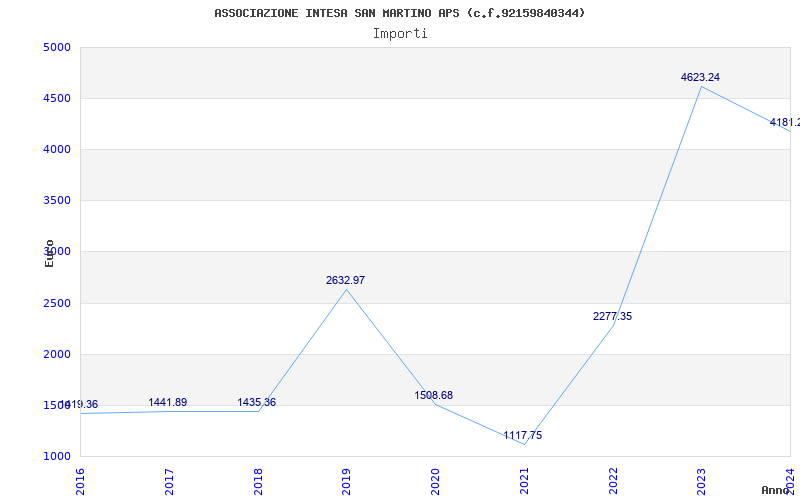Click the 4500 y-axis value
Screen dimensions: 800x500
(x=57, y=98)
